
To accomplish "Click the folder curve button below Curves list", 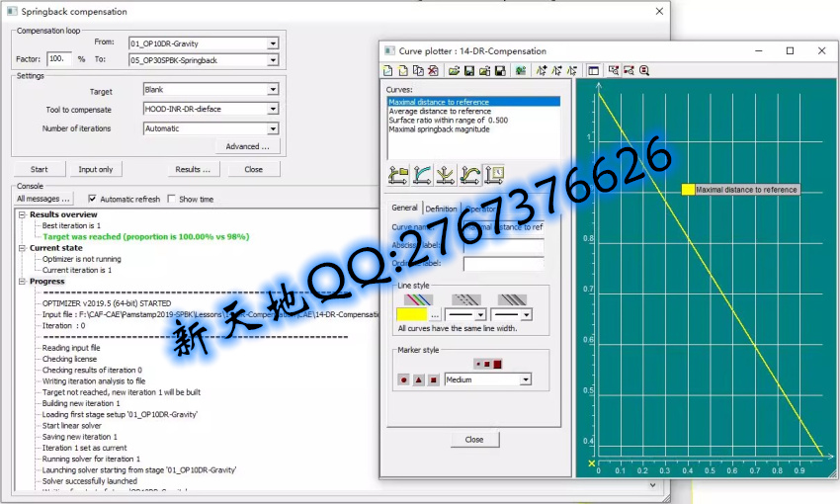I will pos(398,176).
